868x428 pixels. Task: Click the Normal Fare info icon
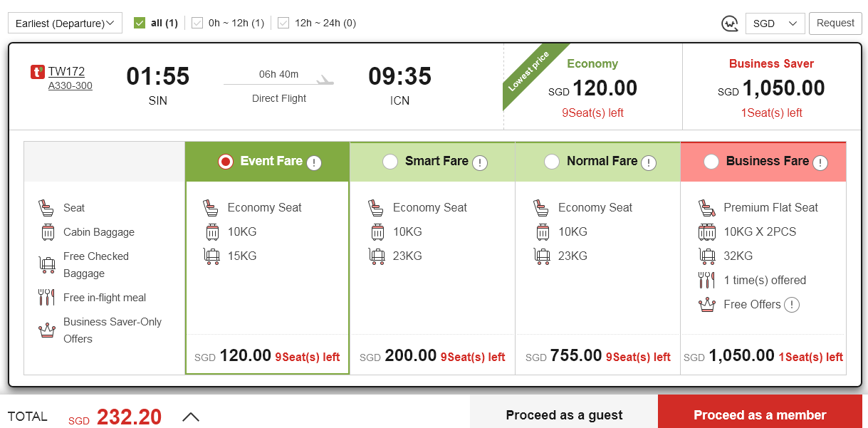click(648, 163)
